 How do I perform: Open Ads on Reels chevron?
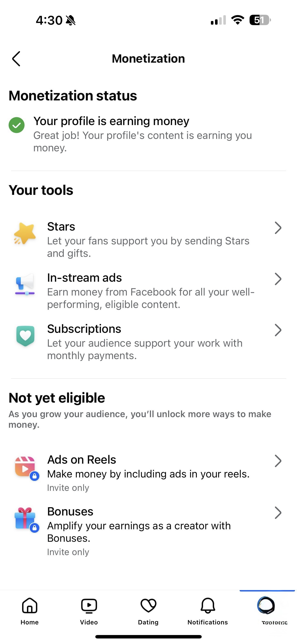coord(278,461)
